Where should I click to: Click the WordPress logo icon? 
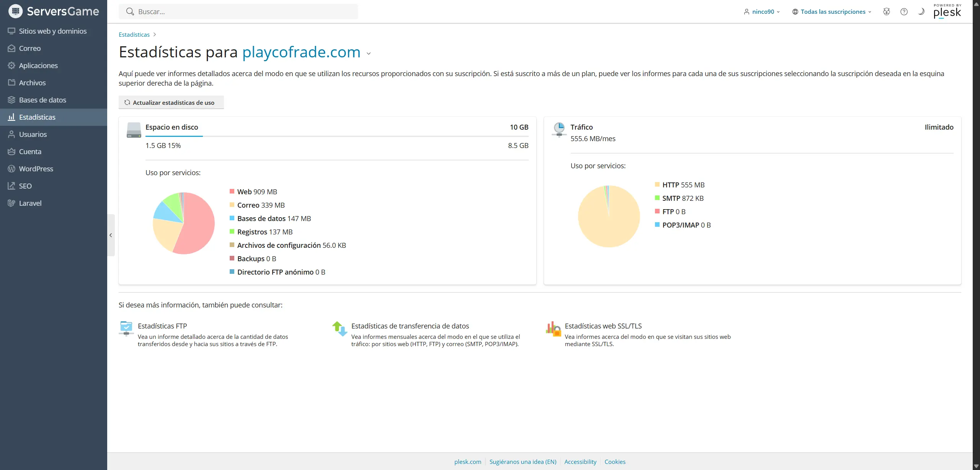tap(11, 169)
